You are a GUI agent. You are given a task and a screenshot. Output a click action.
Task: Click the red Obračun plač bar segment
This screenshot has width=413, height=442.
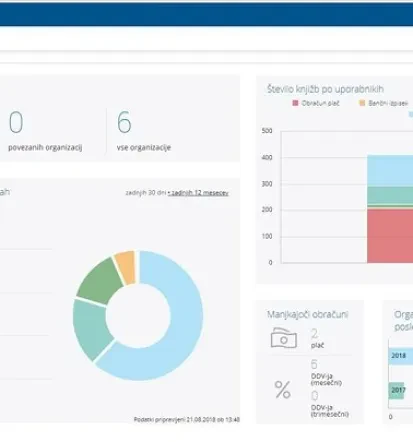(390, 236)
